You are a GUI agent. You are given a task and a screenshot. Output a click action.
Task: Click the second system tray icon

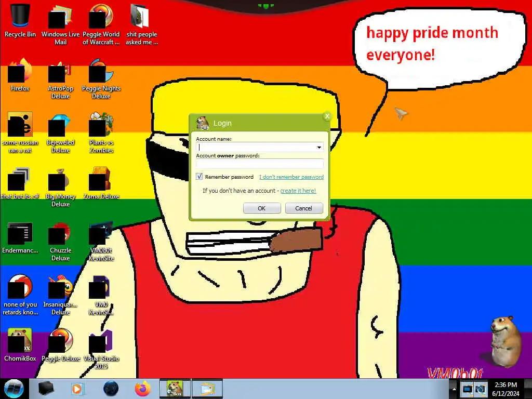coord(480,389)
